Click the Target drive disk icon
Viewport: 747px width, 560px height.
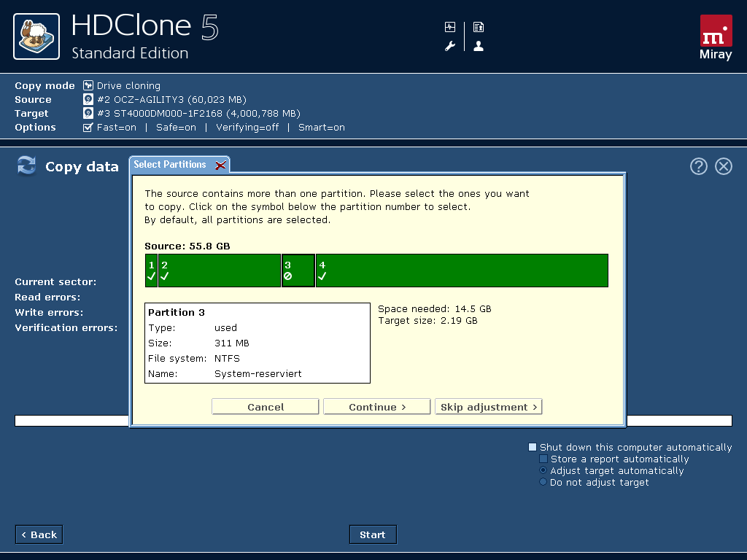[x=88, y=113]
